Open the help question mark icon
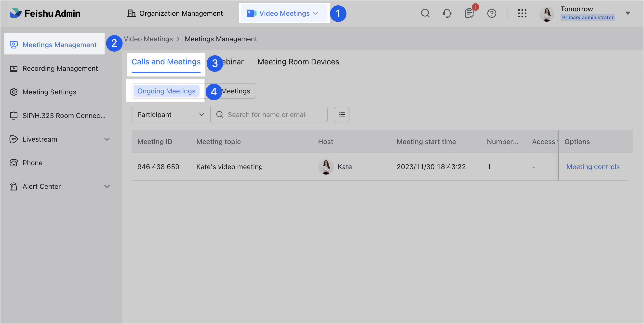Screen dimensions: 644x324 click(x=492, y=13)
